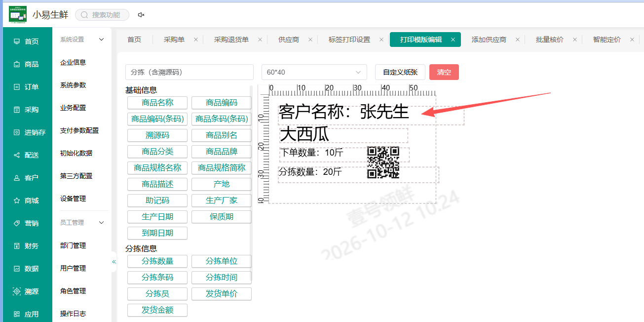This screenshot has width=644, height=322.
Task: Open the 订单 sidebar section
Action: tap(27, 87)
